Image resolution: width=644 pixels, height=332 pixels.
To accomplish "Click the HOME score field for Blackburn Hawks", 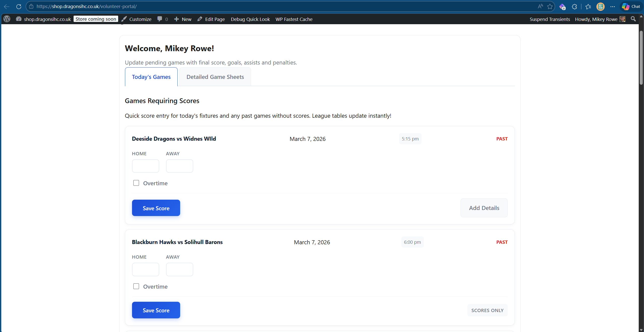I will [145, 269].
